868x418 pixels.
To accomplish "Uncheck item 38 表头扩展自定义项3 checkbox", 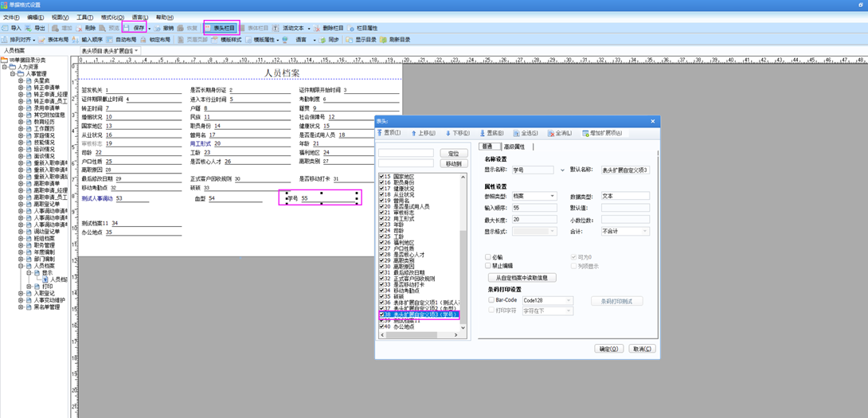I will pos(381,314).
